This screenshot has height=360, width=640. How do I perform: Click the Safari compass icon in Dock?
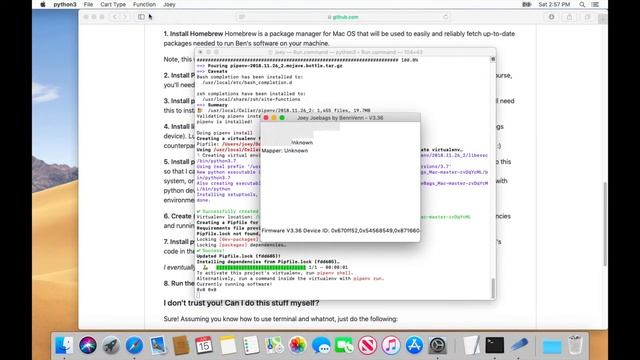click(x=134, y=345)
